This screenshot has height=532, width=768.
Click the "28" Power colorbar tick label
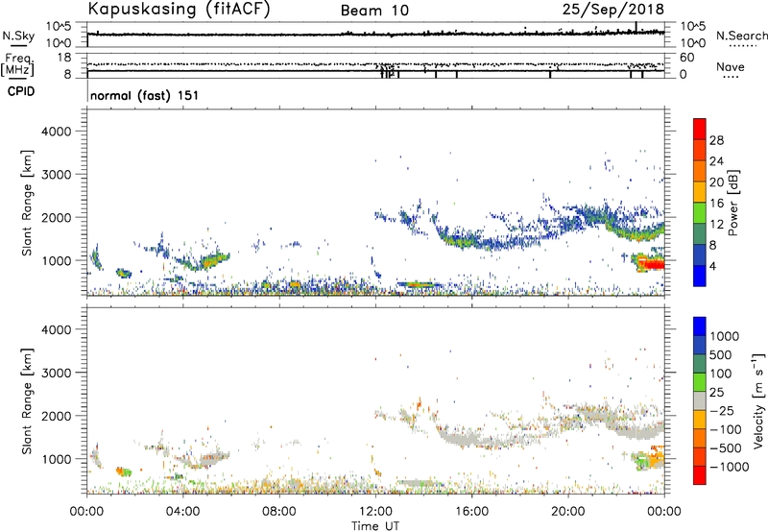(x=716, y=140)
